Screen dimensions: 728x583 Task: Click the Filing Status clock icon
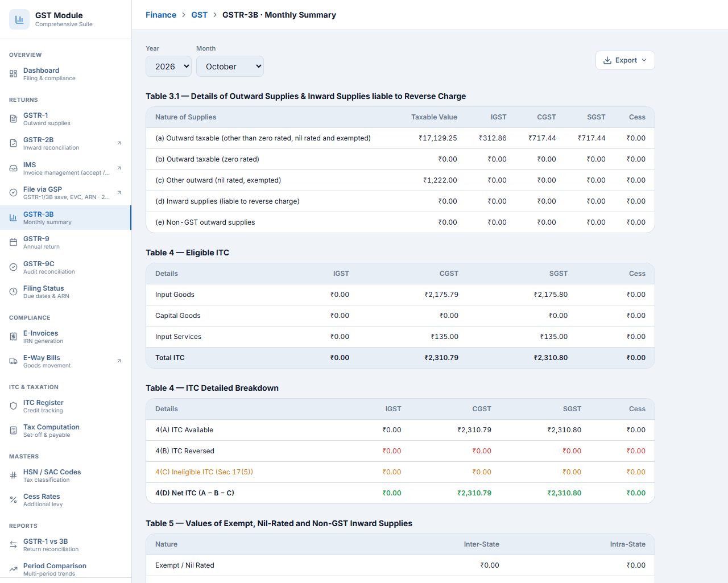tap(13, 292)
